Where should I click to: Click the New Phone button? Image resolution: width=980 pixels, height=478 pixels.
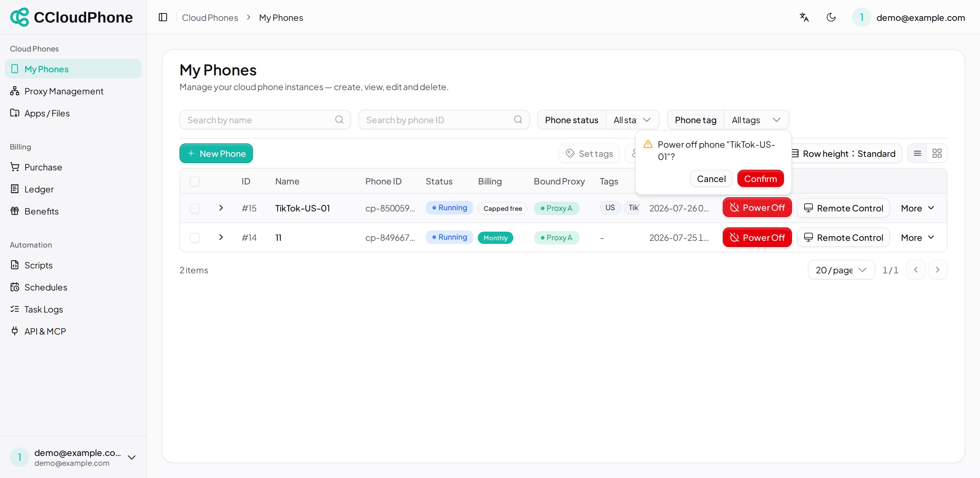[x=216, y=154]
